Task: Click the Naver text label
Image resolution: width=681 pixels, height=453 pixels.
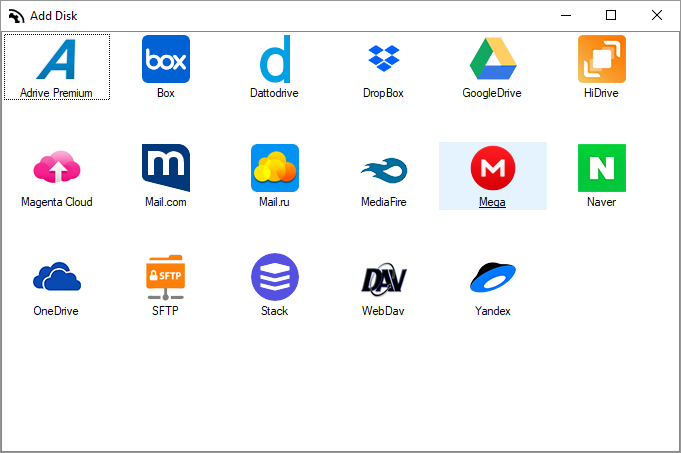Action: click(602, 202)
